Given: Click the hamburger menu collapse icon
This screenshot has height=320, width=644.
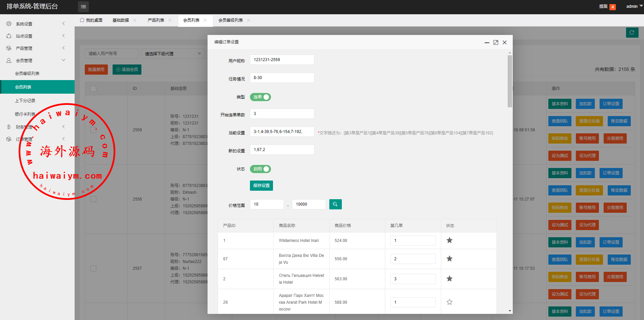Looking at the screenshot, I should point(83,7).
